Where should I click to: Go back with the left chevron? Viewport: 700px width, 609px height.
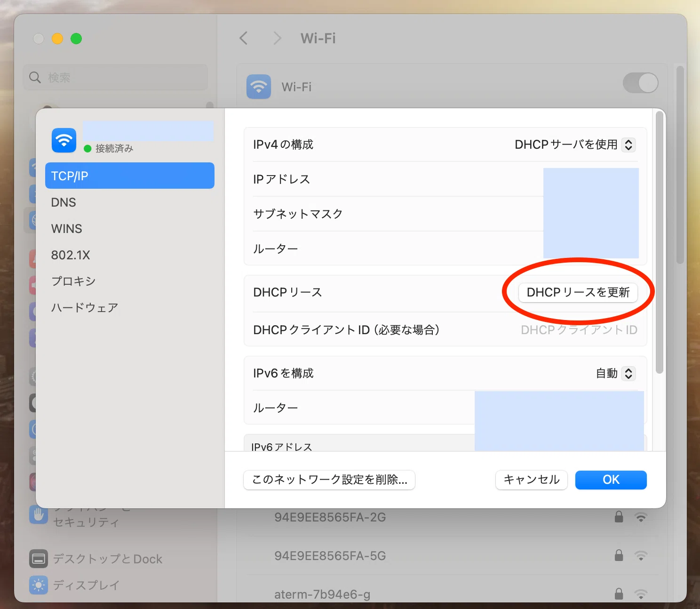(243, 38)
